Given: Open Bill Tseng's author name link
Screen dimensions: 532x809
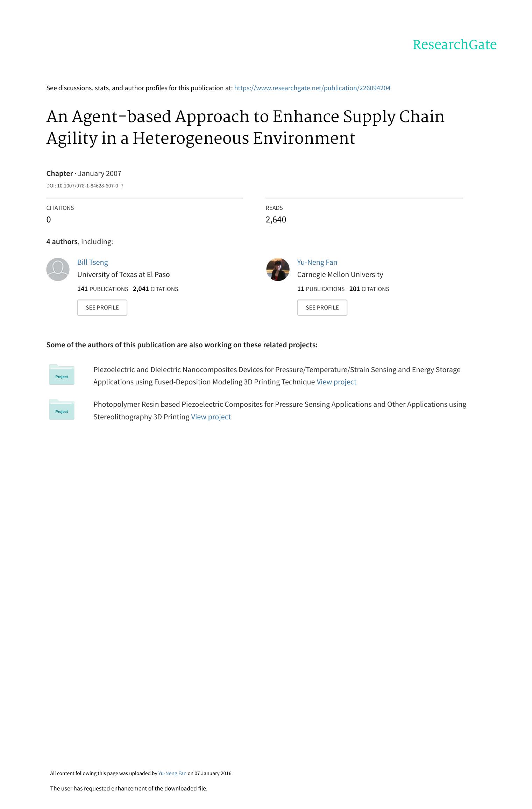Looking at the screenshot, I should (x=92, y=262).
